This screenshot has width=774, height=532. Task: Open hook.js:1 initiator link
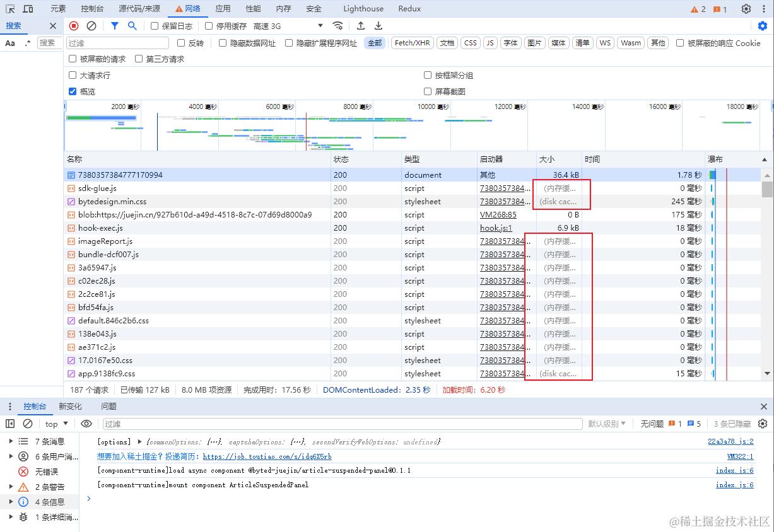(x=496, y=228)
